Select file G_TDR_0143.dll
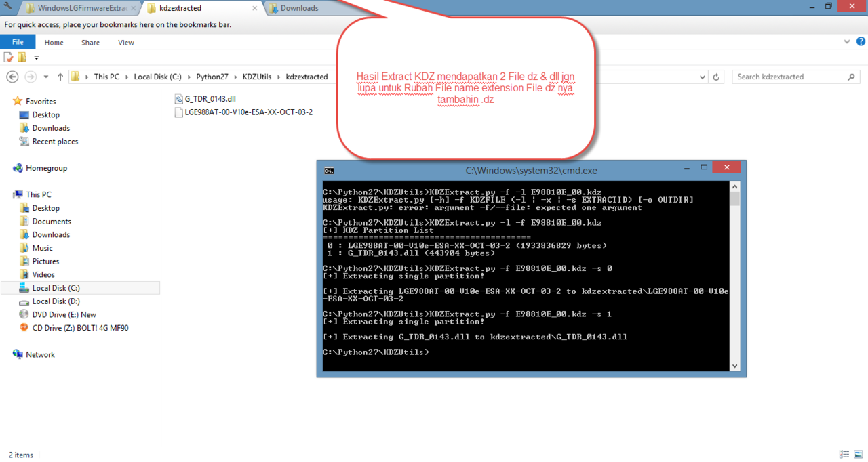868x462 pixels. pos(210,99)
